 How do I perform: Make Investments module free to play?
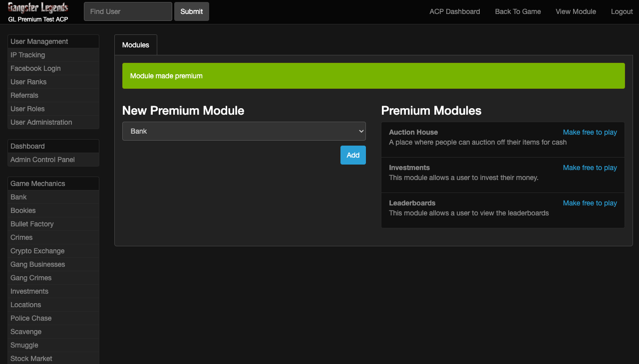tap(590, 168)
